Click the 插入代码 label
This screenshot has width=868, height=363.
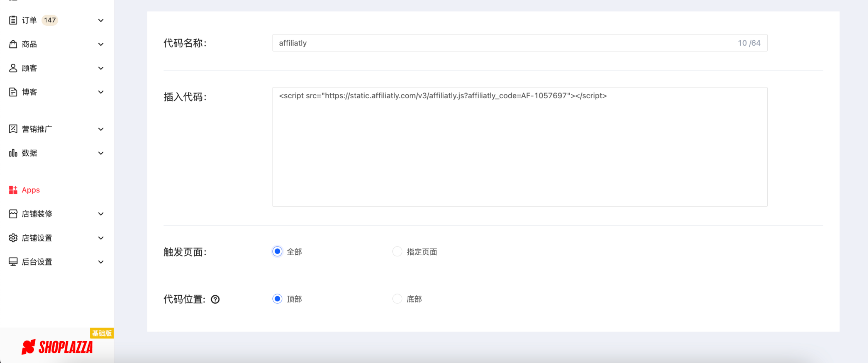(x=185, y=97)
